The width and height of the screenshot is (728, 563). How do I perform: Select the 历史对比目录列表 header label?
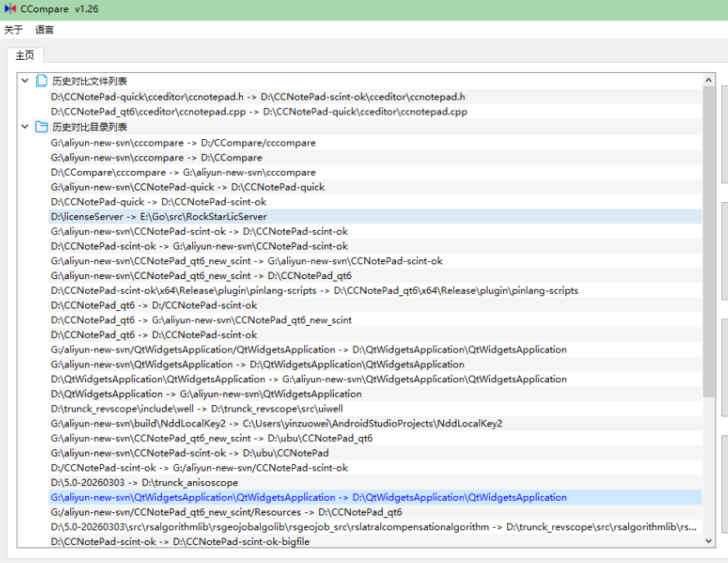click(x=89, y=127)
